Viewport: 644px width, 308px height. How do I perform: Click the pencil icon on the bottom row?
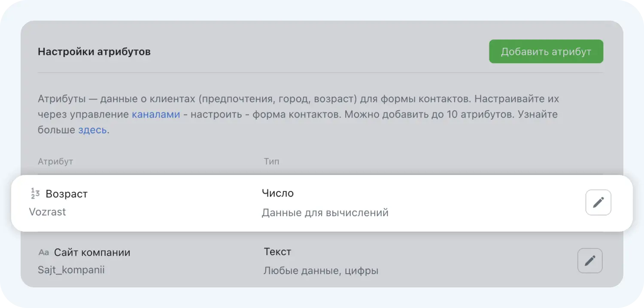[x=590, y=260]
